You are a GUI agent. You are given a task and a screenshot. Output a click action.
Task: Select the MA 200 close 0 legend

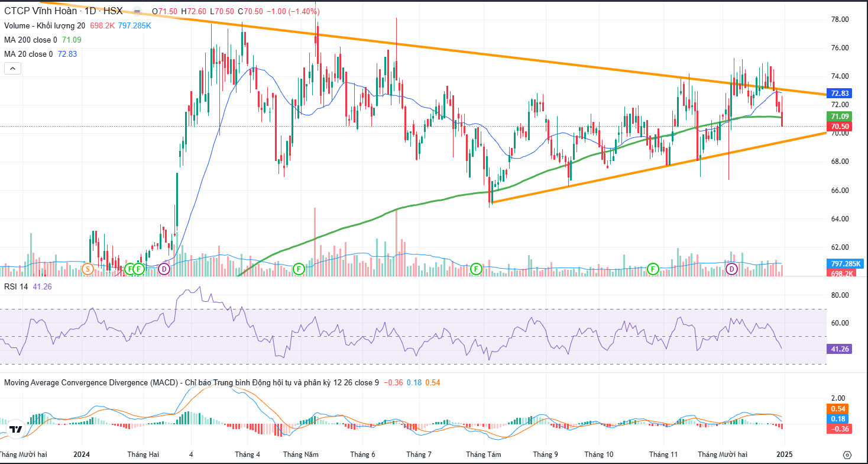[x=31, y=40]
